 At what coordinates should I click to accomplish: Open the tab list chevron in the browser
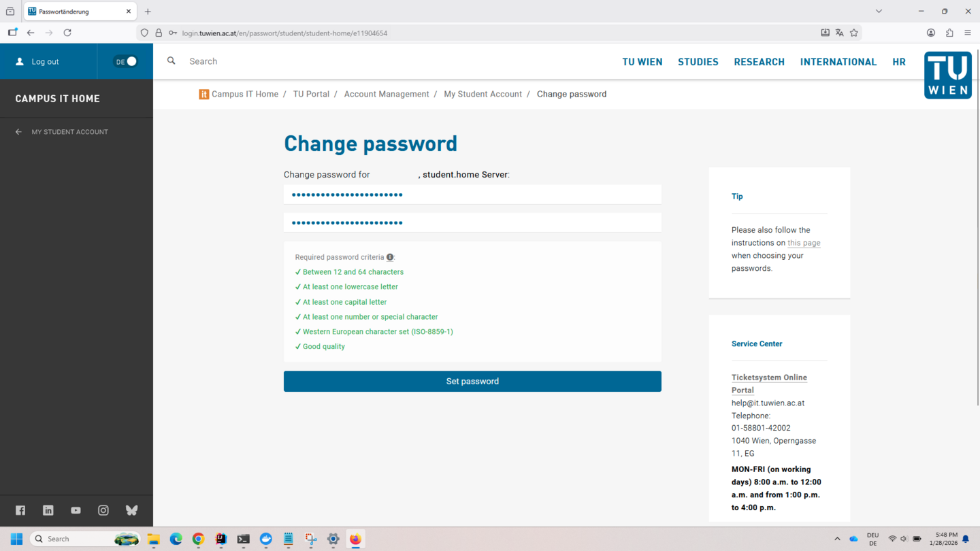(x=879, y=11)
